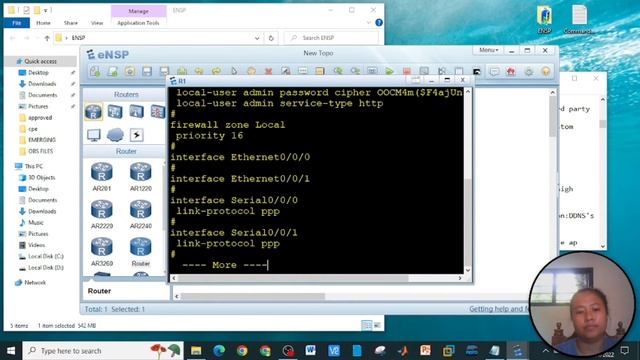Viewport: 640px width, 360px height.
Task: Open the ENSP desktop shortcut
Action: click(544, 19)
